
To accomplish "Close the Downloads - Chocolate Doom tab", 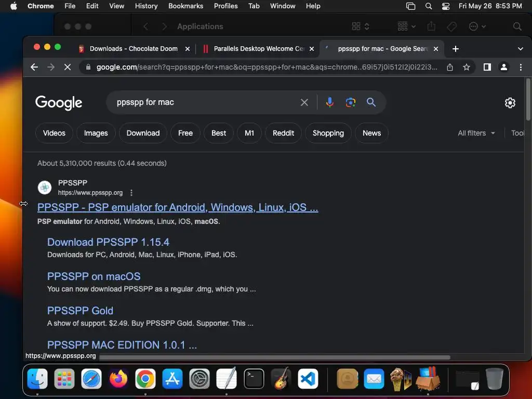I will [187, 49].
